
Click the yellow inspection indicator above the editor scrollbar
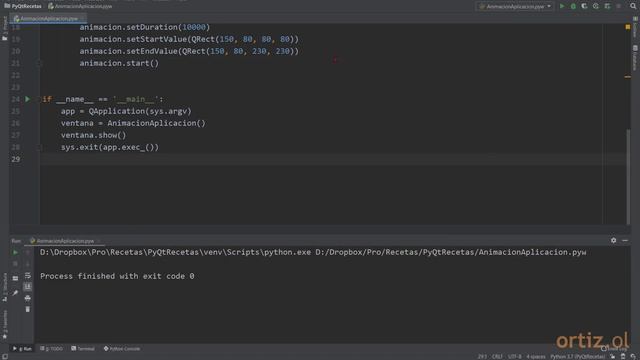pyautogui.click(x=628, y=27)
